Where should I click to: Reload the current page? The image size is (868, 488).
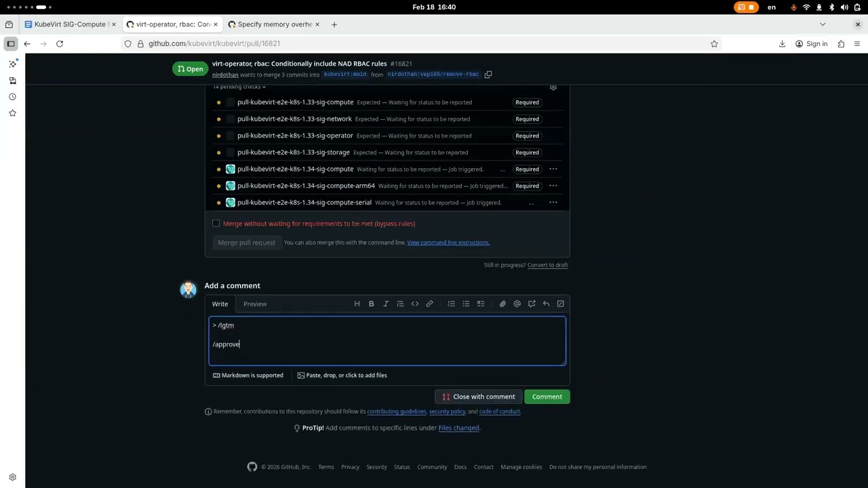pos(60,43)
